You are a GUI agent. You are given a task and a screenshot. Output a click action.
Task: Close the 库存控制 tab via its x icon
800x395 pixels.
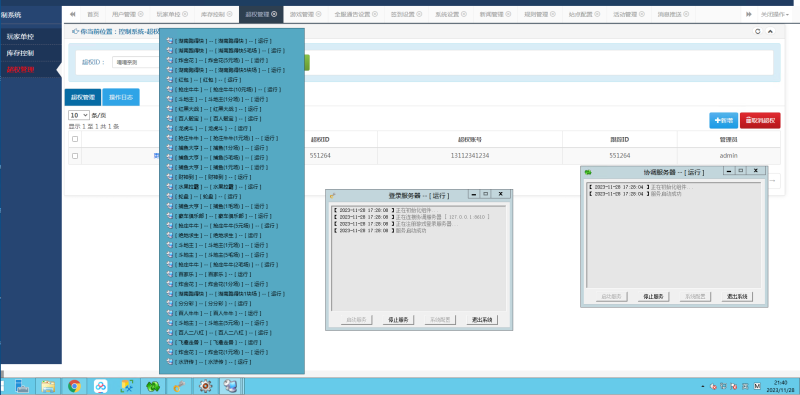(229, 14)
